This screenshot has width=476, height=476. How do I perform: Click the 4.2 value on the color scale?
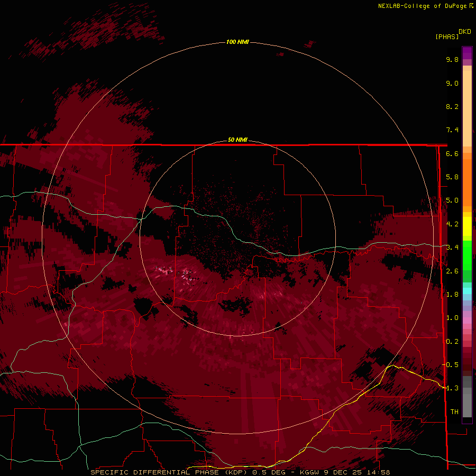pyautogui.click(x=452, y=224)
